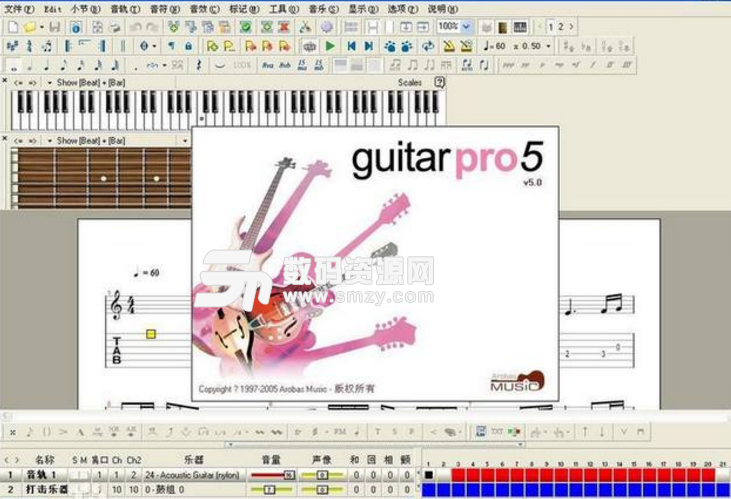Open the 100% zoom dropdown

pyautogui.click(x=466, y=27)
